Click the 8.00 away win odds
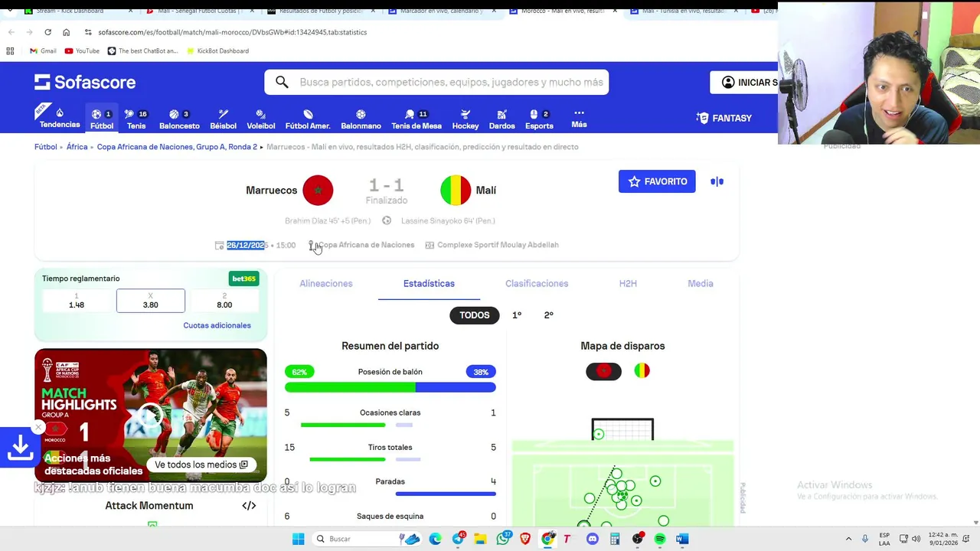980x551 pixels. click(x=224, y=301)
